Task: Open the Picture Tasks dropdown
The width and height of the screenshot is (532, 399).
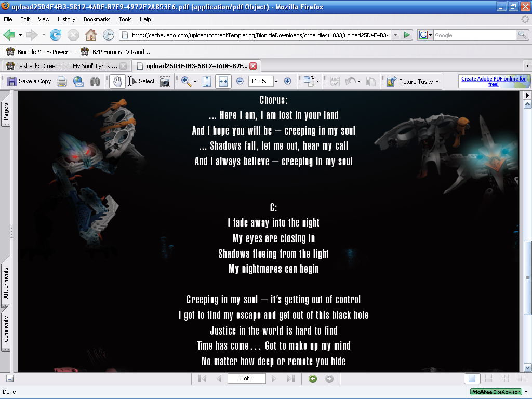Action: point(412,82)
